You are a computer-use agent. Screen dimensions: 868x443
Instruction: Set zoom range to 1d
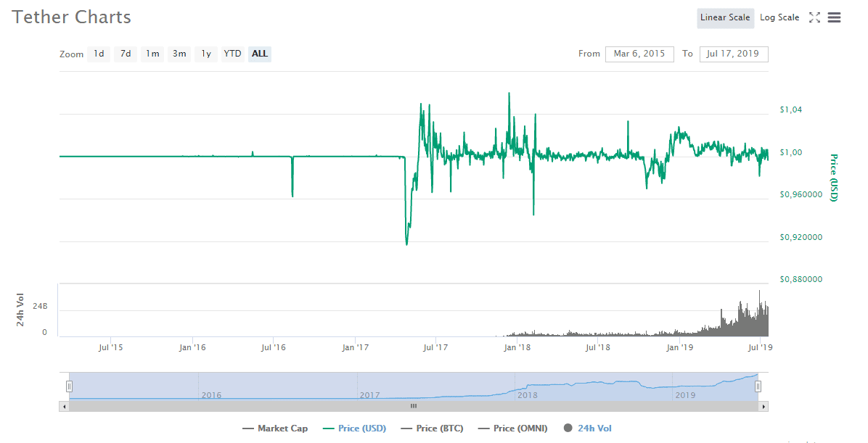(99, 54)
